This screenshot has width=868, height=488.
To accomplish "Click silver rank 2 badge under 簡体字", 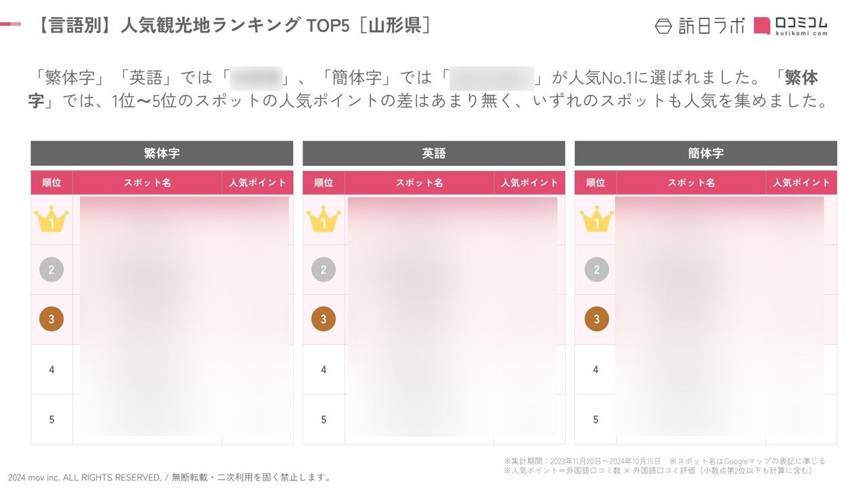I will (x=596, y=270).
